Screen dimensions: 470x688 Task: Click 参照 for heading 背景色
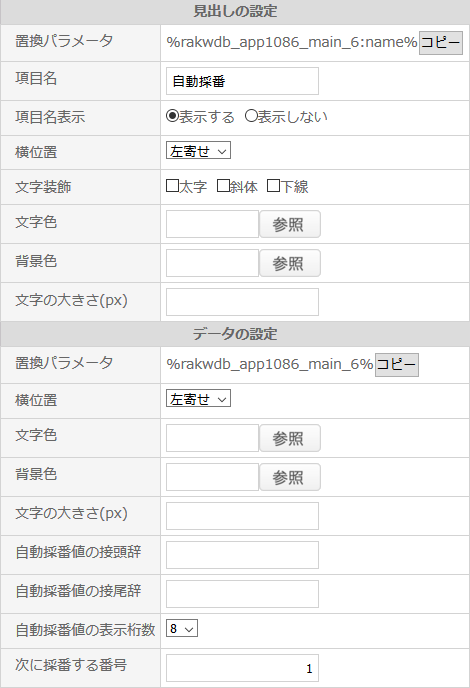click(290, 263)
